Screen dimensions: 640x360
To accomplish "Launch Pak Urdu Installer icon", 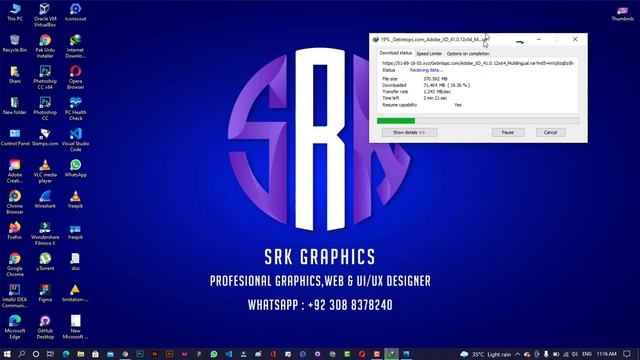I will coord(45,46).
